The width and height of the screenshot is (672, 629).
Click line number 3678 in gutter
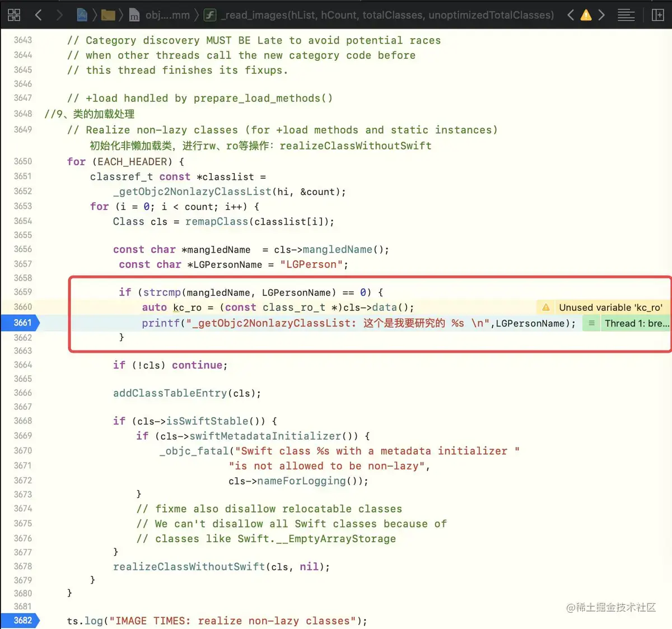(23, 566)
